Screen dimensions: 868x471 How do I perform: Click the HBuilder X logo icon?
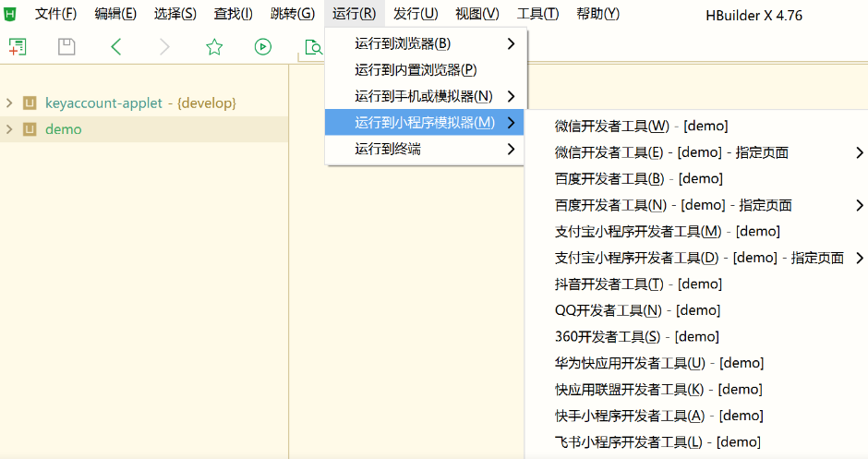click(x=11, y=14)
